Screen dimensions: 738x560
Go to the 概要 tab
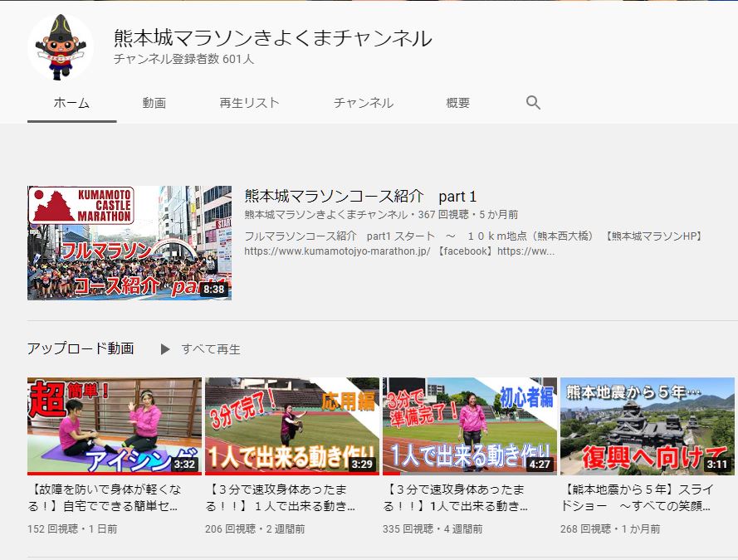tap(457, 103)
